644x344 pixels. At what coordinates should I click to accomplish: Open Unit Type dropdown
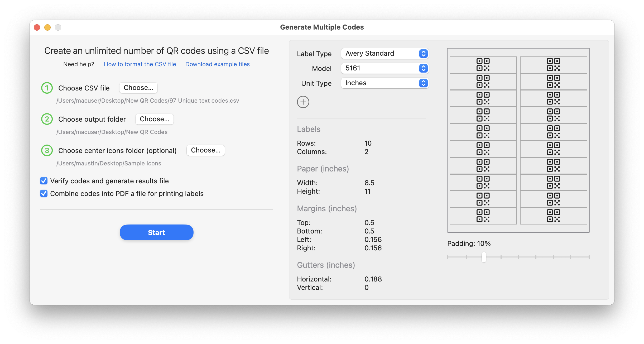pos(386,83)
